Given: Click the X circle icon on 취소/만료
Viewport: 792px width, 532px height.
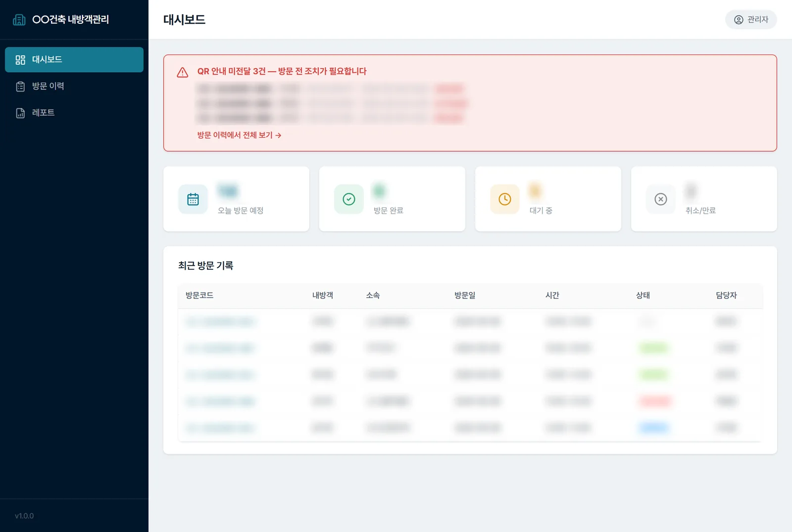Looking at the screenshot, I should click(661, 199).
